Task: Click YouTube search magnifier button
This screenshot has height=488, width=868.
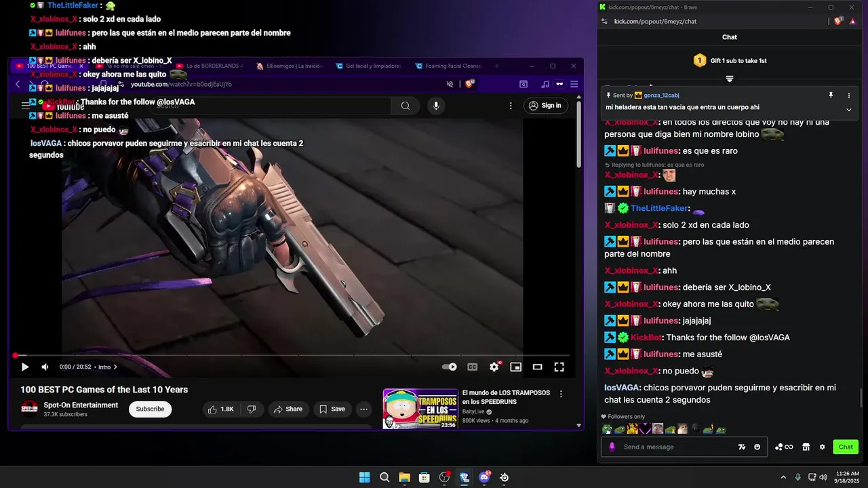Action: (405, 106)
